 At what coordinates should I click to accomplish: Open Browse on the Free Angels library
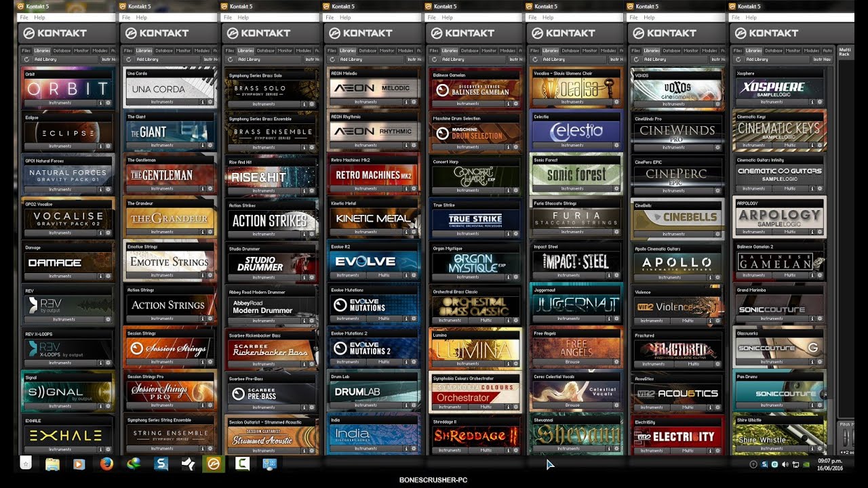coord(572,362)
